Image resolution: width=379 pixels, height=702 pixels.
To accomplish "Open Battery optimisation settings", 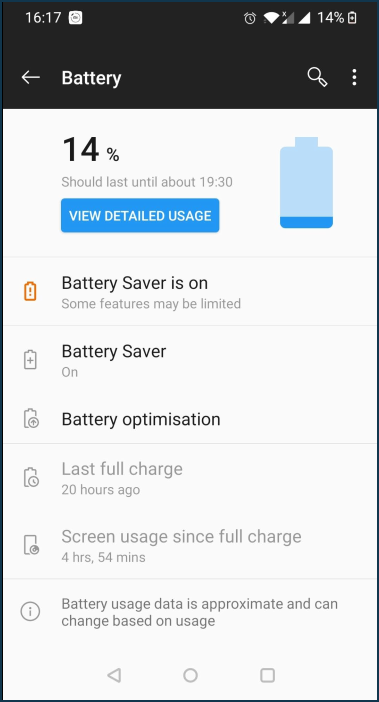I will 190,419.
